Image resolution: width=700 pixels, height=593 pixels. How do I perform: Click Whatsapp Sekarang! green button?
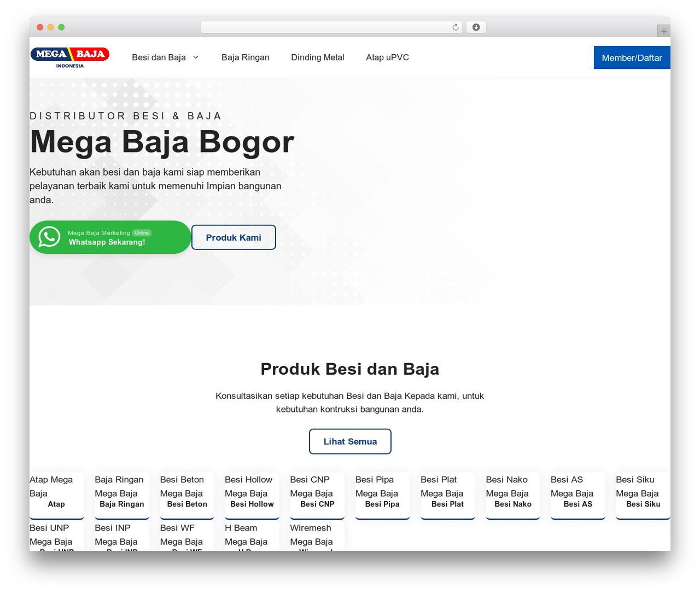coord(110,237)
